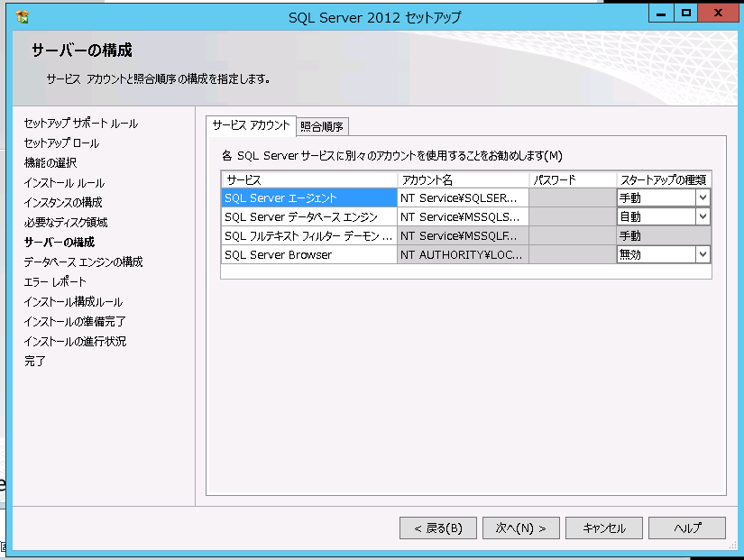Image resolution: width=744 pixels, height=560 pixels.
Task: Select the SQL Server データベース エンジン service cell
Action: point(309,216)
